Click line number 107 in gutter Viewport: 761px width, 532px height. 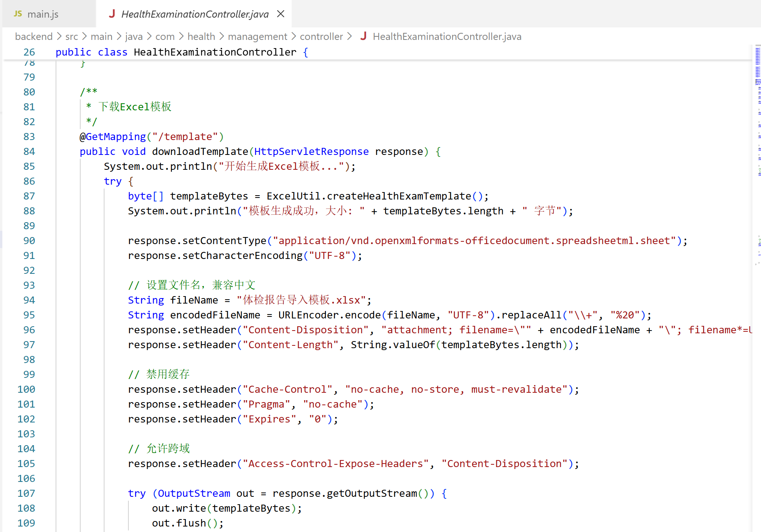click(26, 493)
